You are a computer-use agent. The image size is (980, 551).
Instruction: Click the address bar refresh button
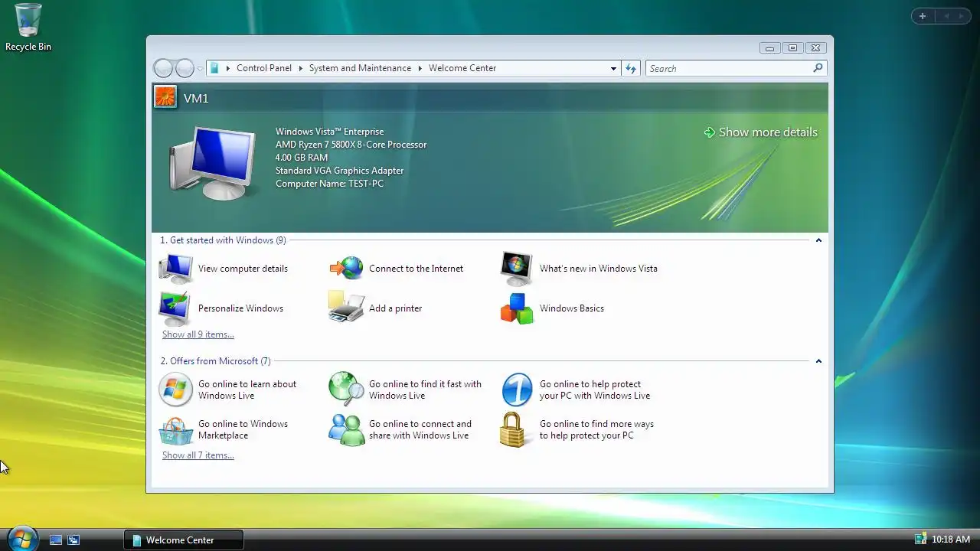631,68
